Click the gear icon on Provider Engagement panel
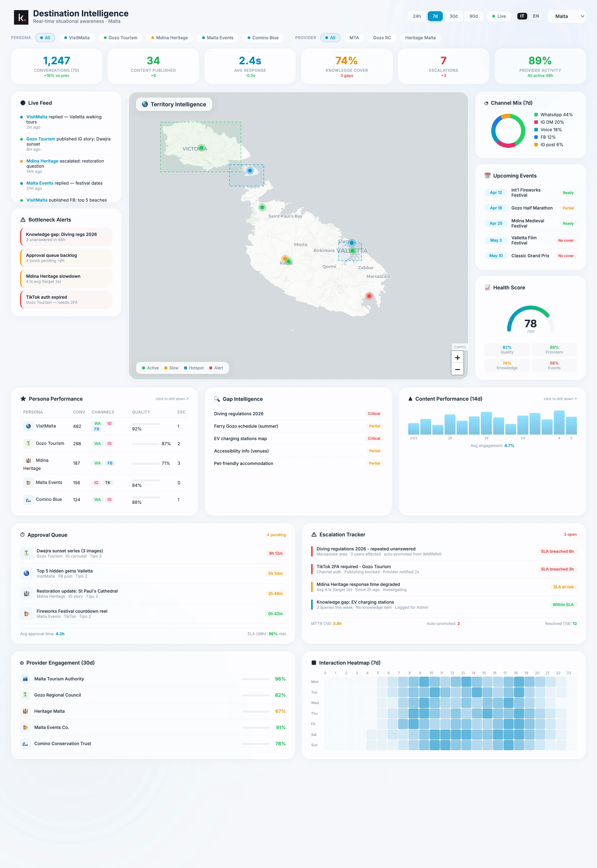597x868 pixels. pos(22,662)
